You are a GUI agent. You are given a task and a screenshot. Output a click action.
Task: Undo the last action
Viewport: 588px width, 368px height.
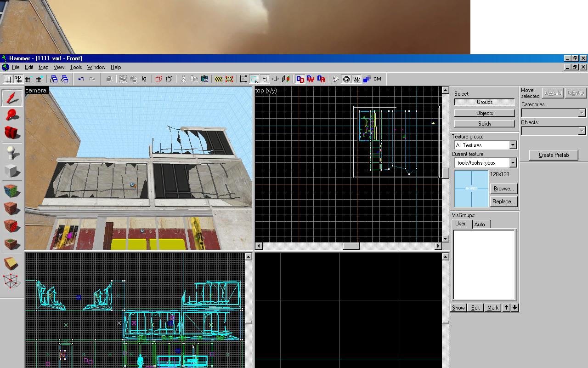tap(81, 79)
